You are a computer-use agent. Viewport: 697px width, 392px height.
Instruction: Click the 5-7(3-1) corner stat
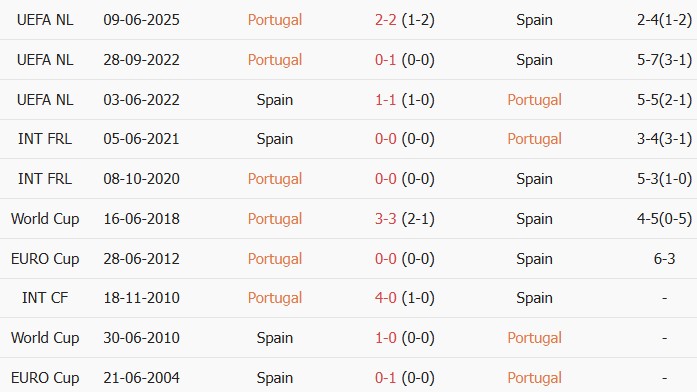[664, 60]
